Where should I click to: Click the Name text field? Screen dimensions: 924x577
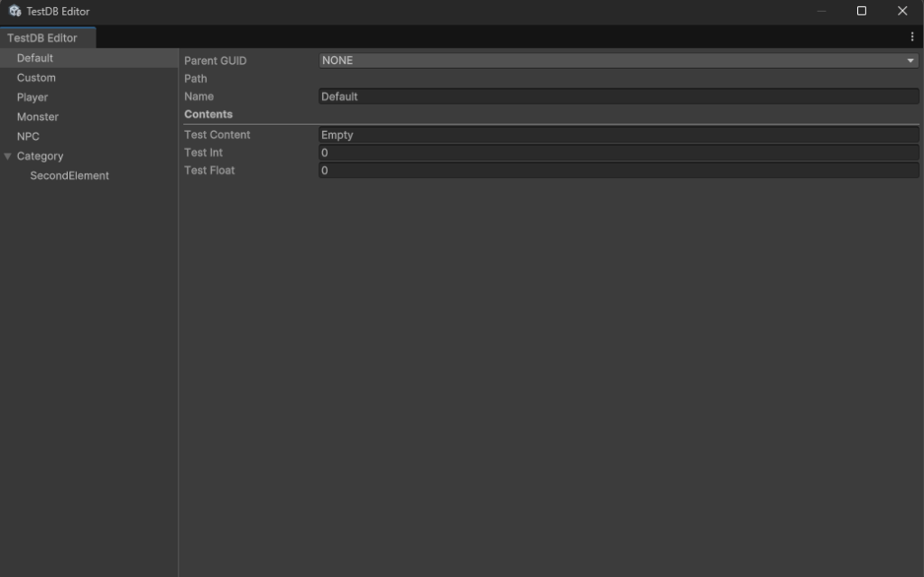618,97
